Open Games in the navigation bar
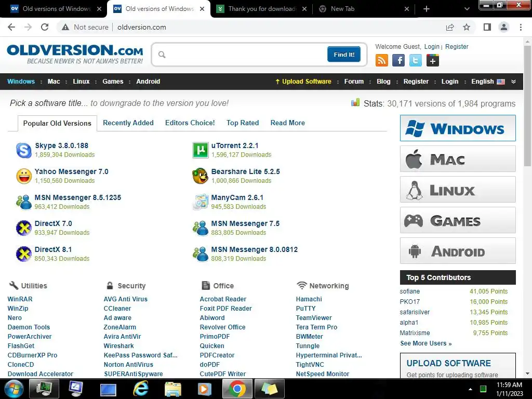532x399 pixels. pos(113,82)
